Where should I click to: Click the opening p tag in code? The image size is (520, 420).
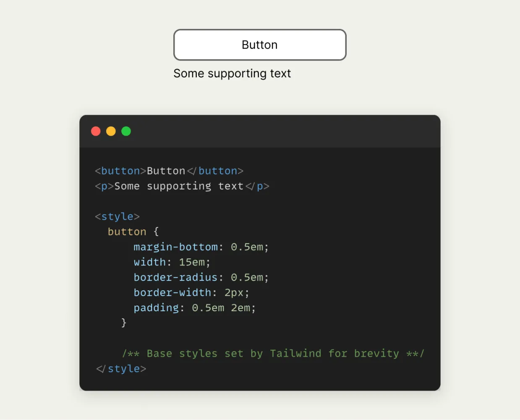click(x=105, y=186)
